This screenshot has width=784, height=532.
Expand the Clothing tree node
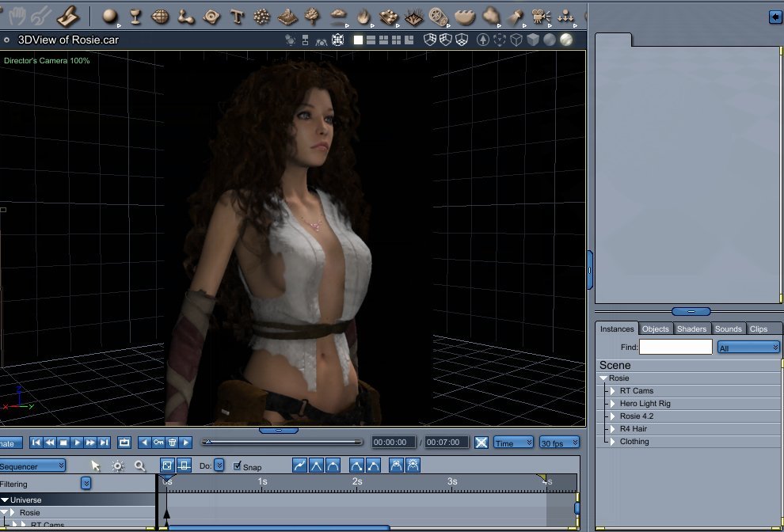pos(613,442)
